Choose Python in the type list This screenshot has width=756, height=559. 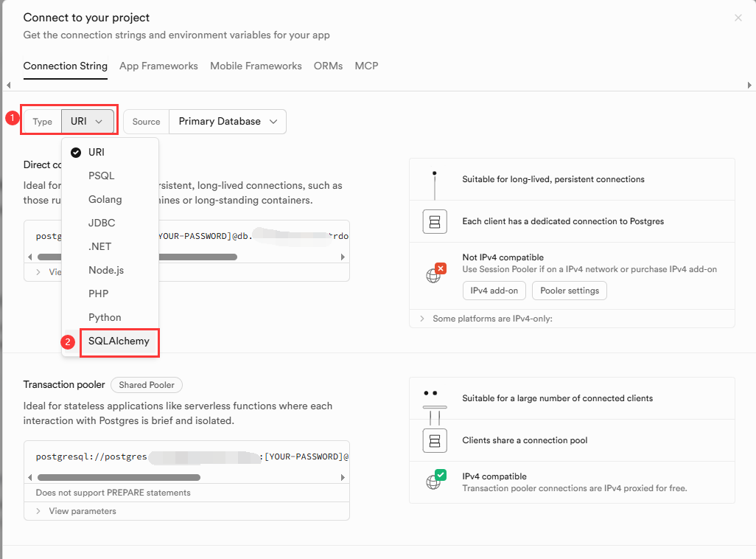tap(105, 317)
